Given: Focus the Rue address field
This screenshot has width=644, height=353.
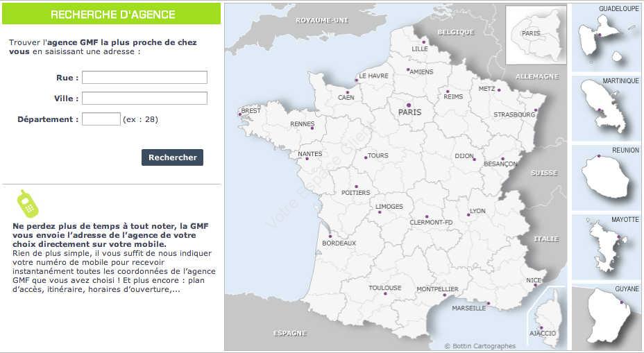Looking at the screenshot, I should point(144,77).
